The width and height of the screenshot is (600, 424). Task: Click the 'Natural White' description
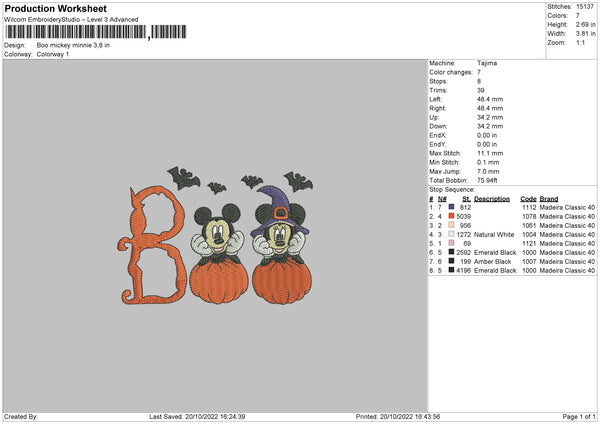pyautogui.click(x=494, y=234)
